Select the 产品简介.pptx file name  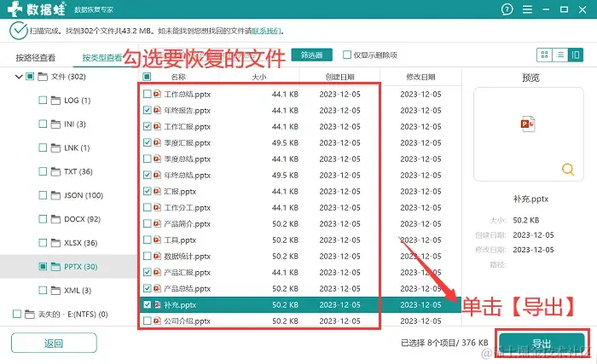coord(188,224)
